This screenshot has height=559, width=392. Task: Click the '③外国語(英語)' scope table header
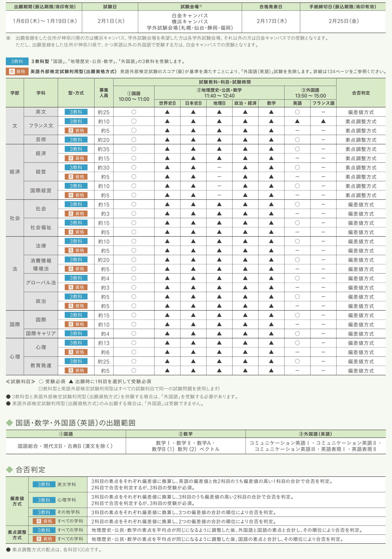click(316, 434)
